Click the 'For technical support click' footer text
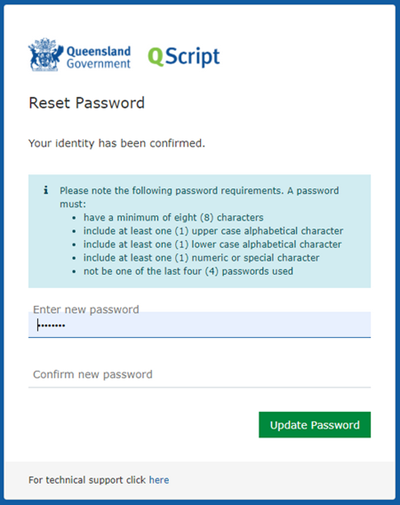 coord(87,480)
